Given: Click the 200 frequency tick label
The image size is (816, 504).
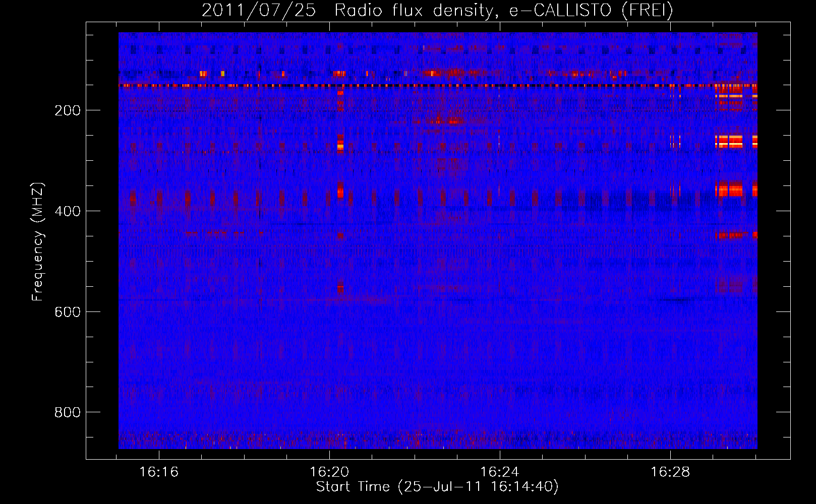Looking at the screenshot, I should tap(68, 110).
